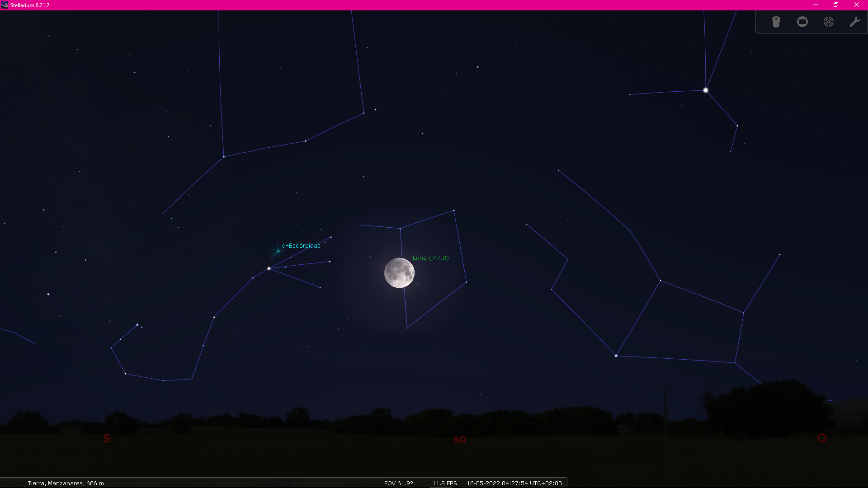Toggle the Telrad sight icon
Image resolution: width=868 pixels, height=488 pixels.
828,22
